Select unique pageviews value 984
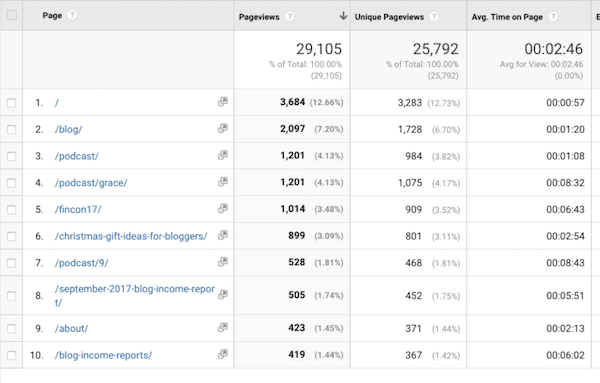Screen dimensions: 600x383 [x=414, y=156]
